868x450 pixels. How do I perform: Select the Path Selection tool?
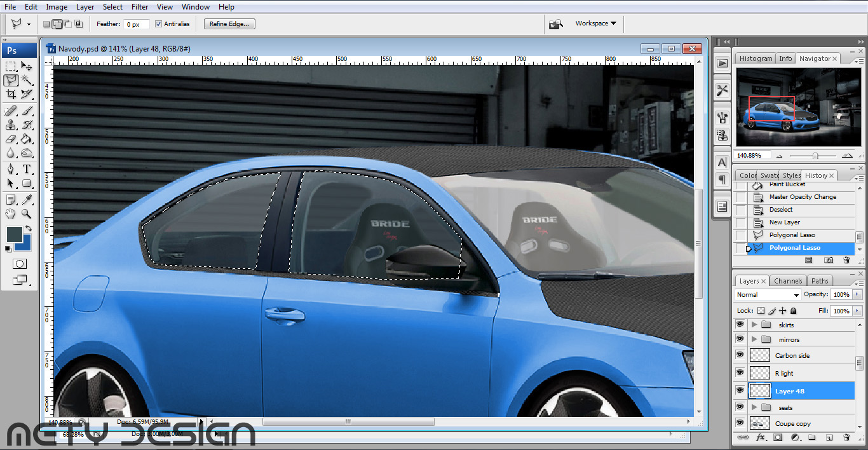[11, 184]
